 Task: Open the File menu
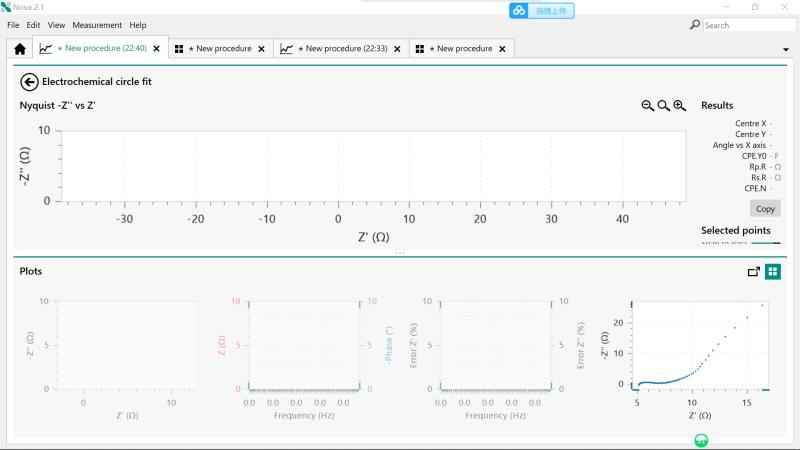coord(13,25)
